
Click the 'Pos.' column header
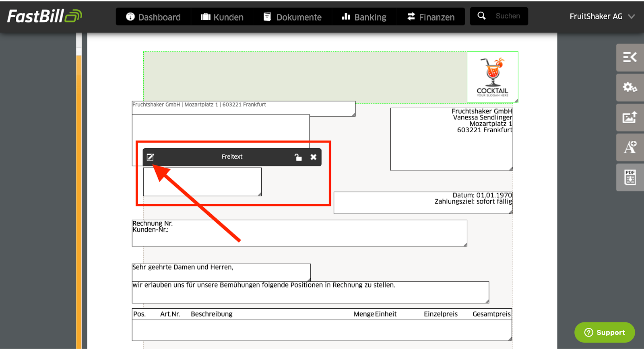coord(139,314)
